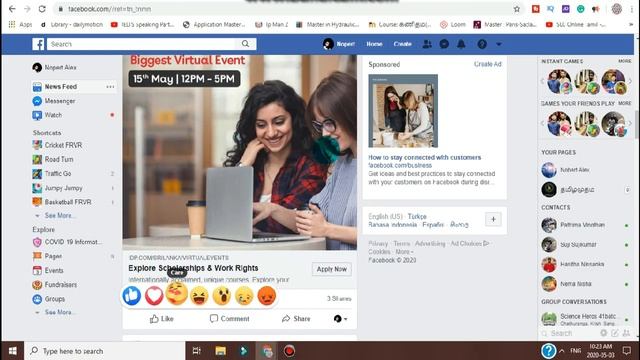Choose the Wow reaction
The height and width of the screenshot is (360, 640).
tap(222, 296)
